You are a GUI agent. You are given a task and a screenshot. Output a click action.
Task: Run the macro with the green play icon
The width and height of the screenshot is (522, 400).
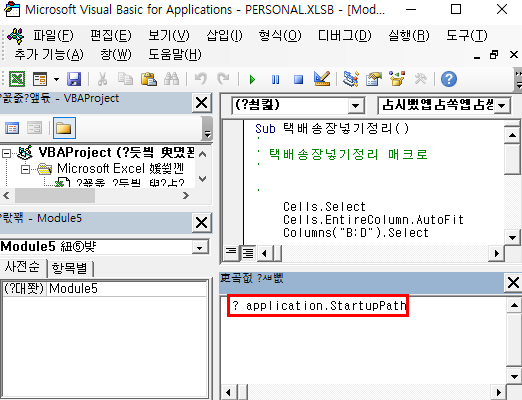(x=252, y=80)
